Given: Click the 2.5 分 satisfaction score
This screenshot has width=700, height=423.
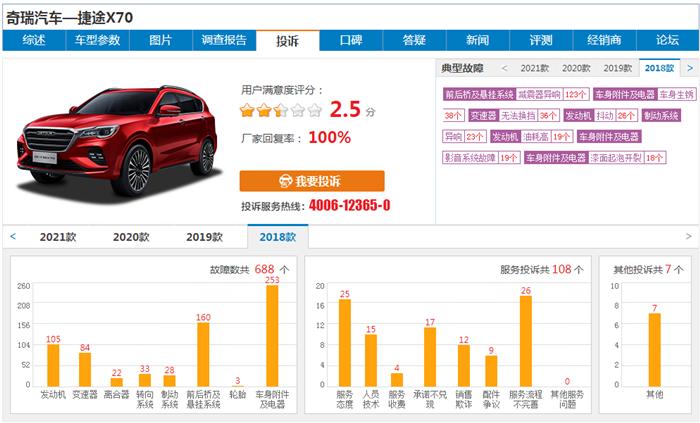Looking at the screenshot, I should tap(352, 110).
